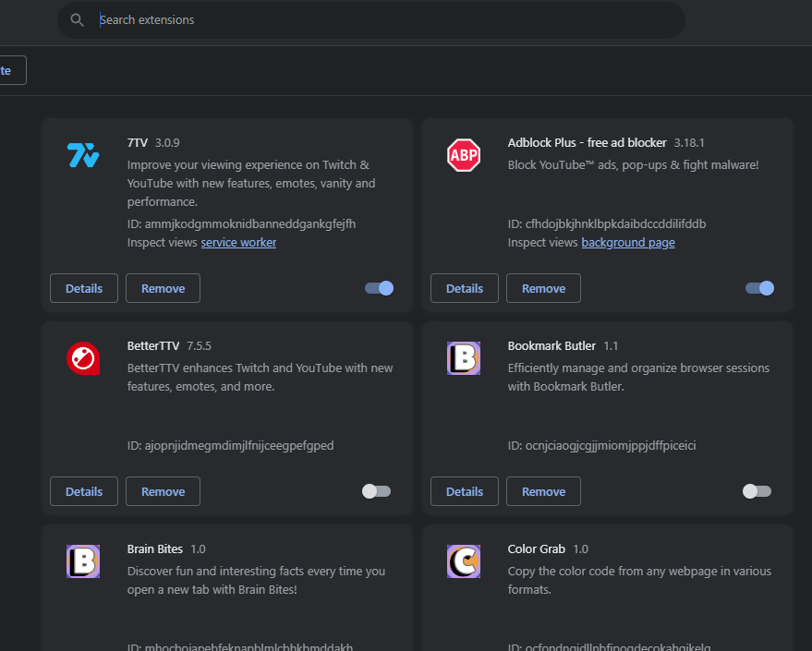Click the Bookmark Butler icon
Image resolution: width=812 pixels, height=651 pixels.
click(x=464, y=358)
